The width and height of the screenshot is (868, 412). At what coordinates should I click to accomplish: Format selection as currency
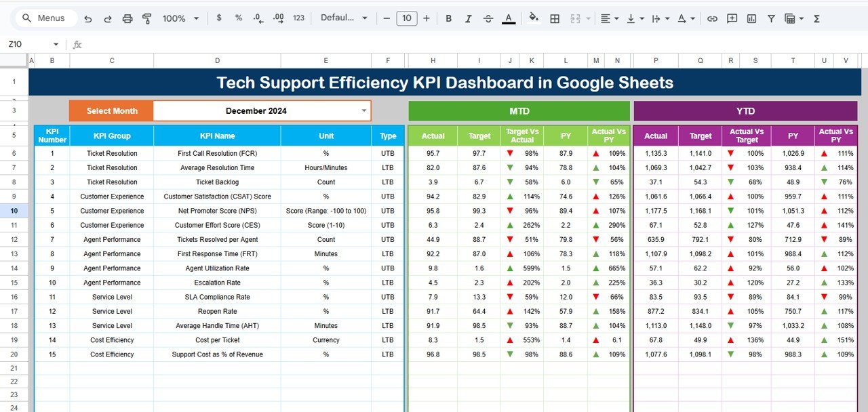click(x=218, y=18)
